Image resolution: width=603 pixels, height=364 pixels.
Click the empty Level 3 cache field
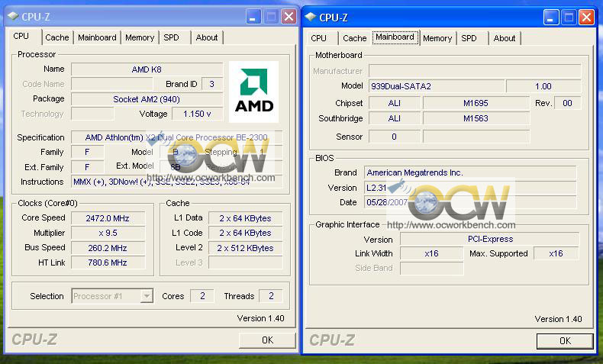[x=245, y=263]
